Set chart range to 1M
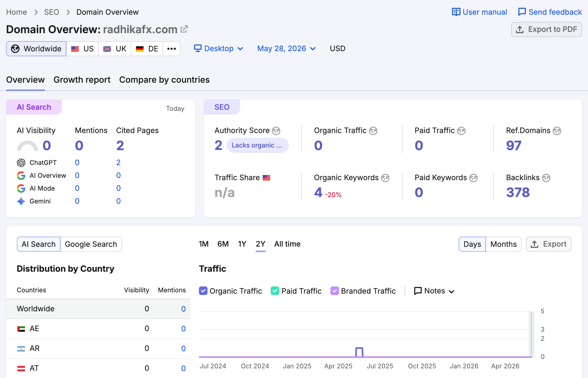This screenshot has width=588, height=378. [x=203, y=244]
